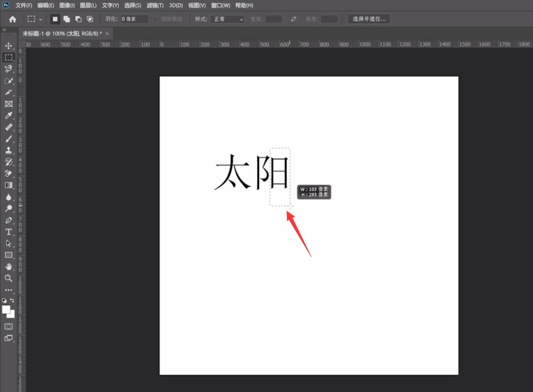Click the 选择并遮住... button
Viewport: 533px width, 392px height.
369,19
